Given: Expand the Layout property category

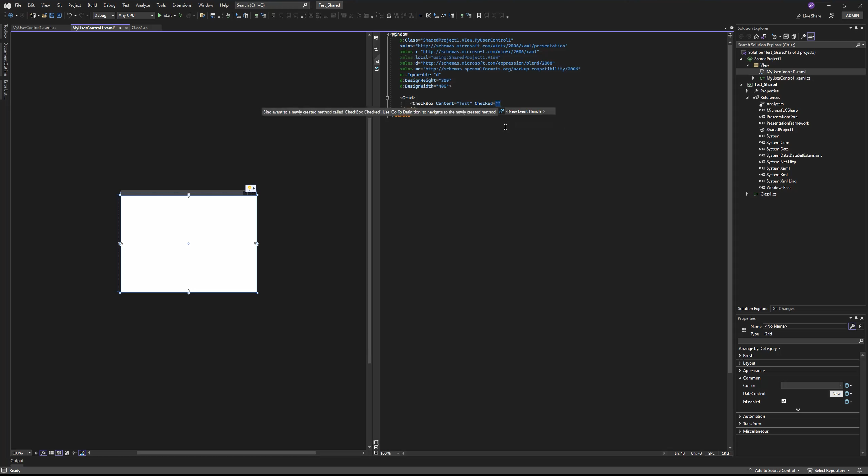Looking at the screenshot, I should pos(740,363).
